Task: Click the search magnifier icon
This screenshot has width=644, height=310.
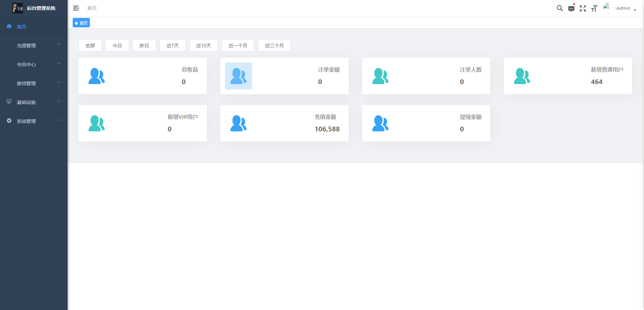Action: click(x=560, y=8)
